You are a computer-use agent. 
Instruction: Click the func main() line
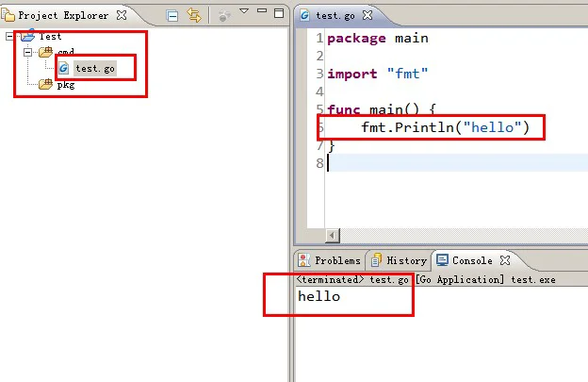382,109
